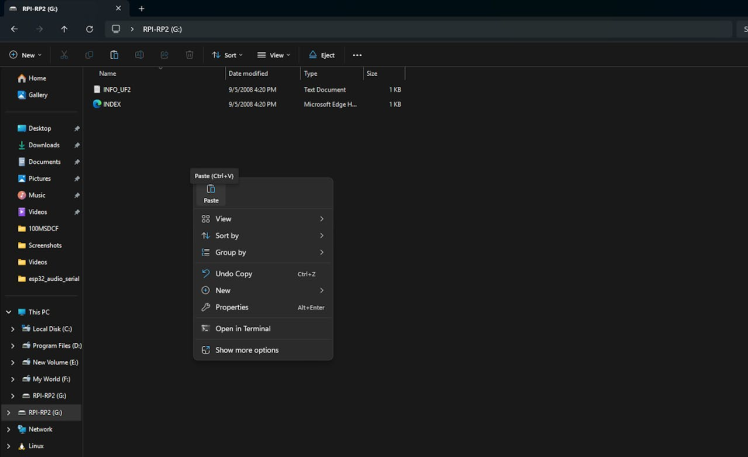This screenshot has width=748, height=457.
Task: Open the Group by submenu
Action: point(230,252)
